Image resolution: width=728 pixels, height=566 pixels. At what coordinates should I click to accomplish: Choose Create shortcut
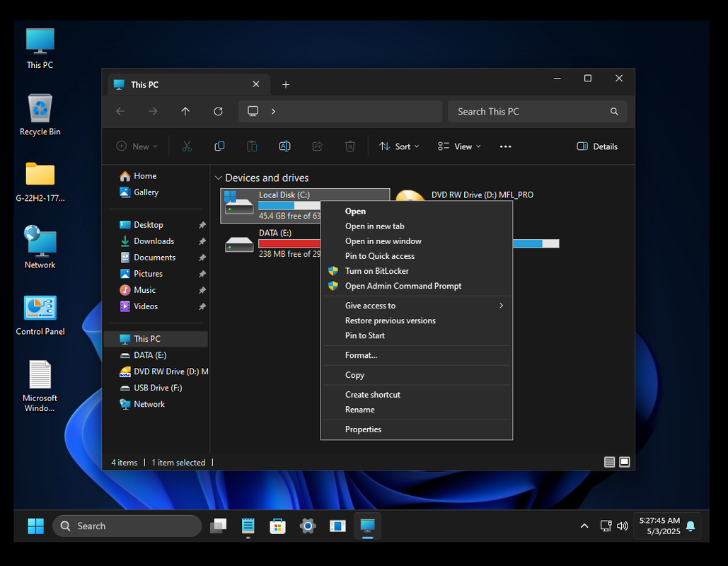tap(417, 395)
